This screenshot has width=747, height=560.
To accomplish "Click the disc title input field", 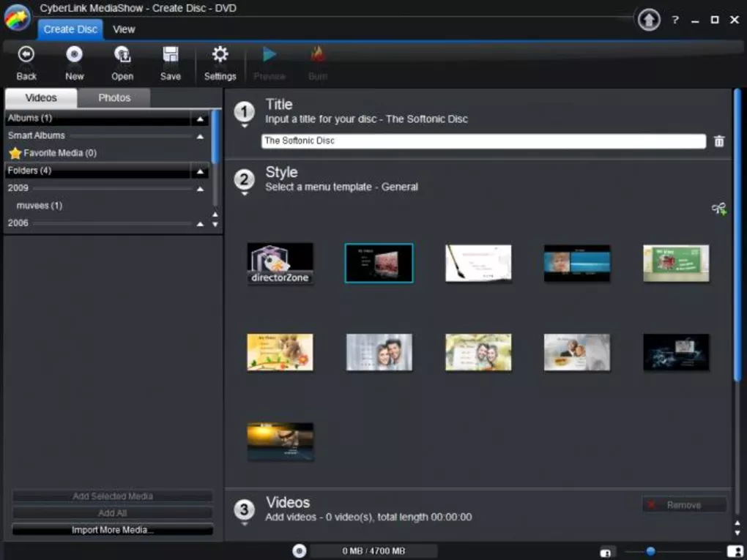I will coord(483,141).
